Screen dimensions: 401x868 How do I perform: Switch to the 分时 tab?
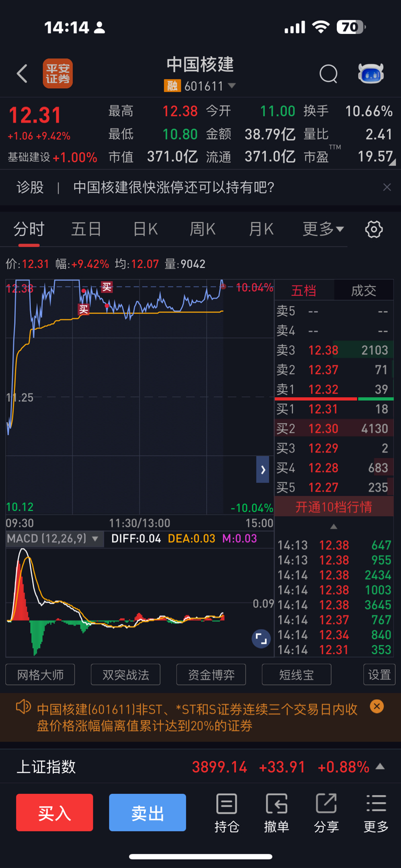tap(29, 229)
